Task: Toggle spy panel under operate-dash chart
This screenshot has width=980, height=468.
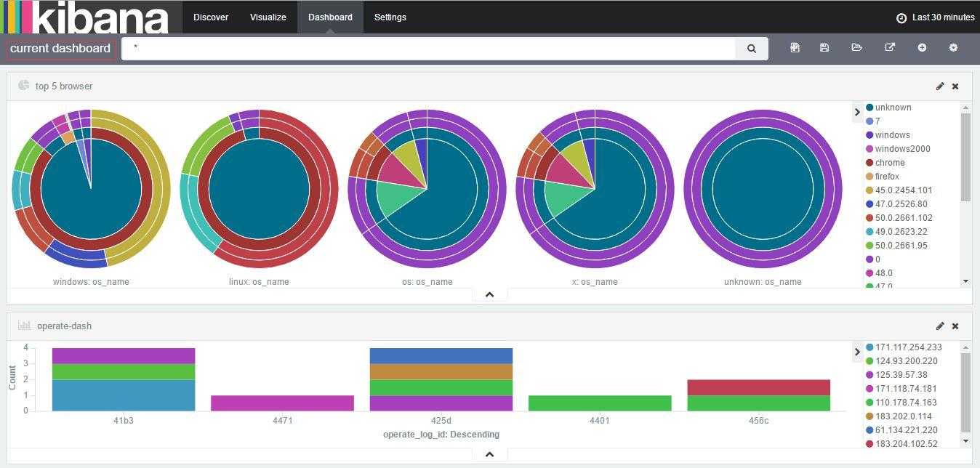Action: (489, 454)
